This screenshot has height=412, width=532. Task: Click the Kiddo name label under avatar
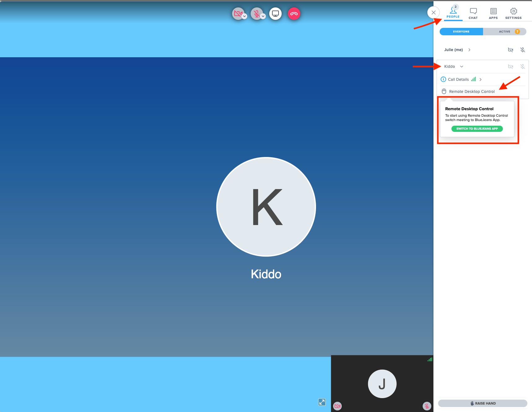[266, 274]
